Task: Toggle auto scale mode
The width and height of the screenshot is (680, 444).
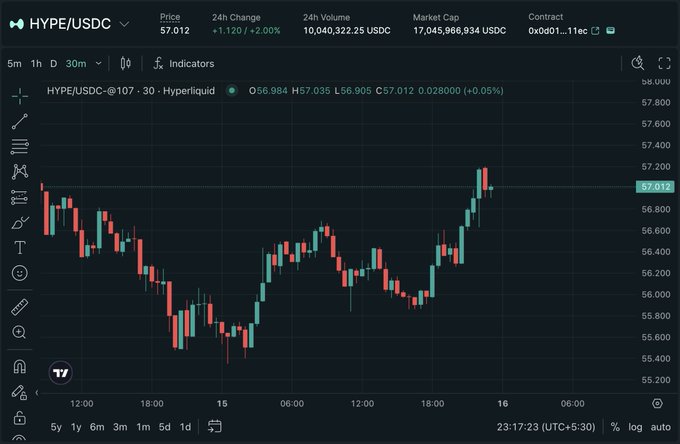Action: coord(660,427)
